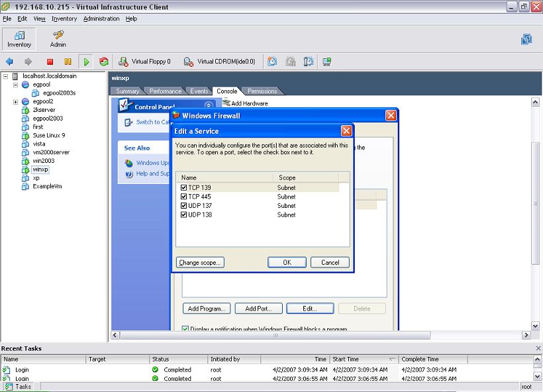Close the Edit a Service dialog
The width and height of the screenshot is (543, 392).
[x=346, y=131]
